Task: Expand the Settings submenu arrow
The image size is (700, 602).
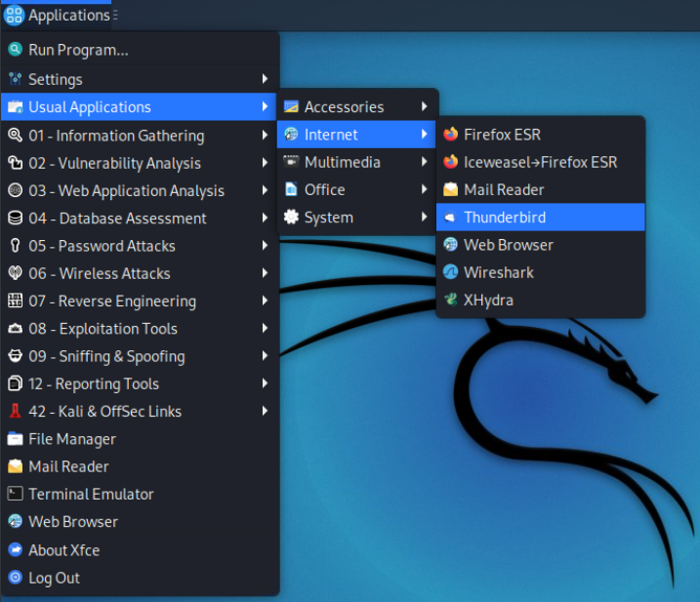Action: [x=265, y=79]
